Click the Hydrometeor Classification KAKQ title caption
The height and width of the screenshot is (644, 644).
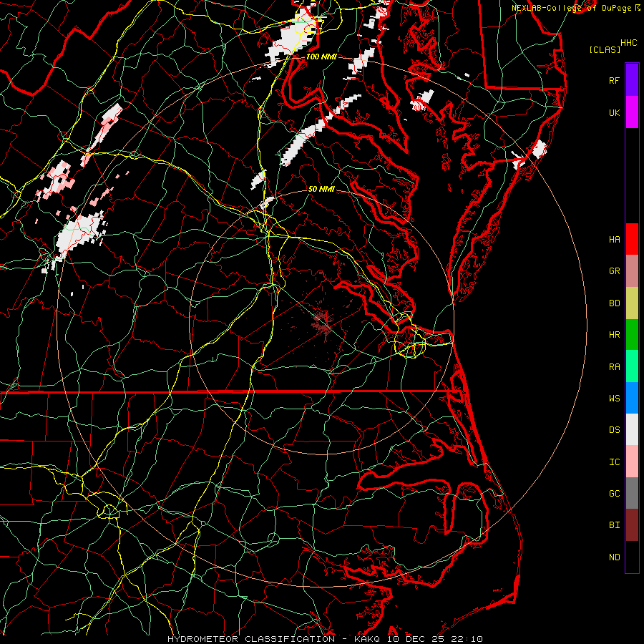tap(325, 639)
